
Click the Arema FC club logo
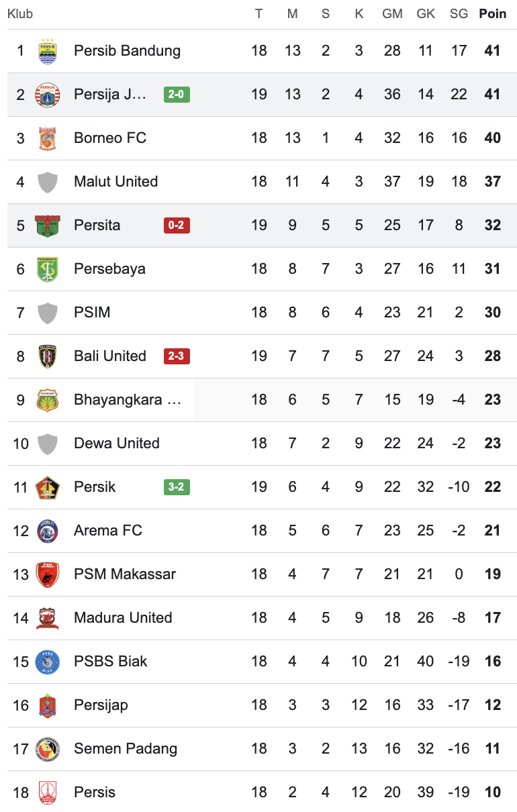pos(48,531)
